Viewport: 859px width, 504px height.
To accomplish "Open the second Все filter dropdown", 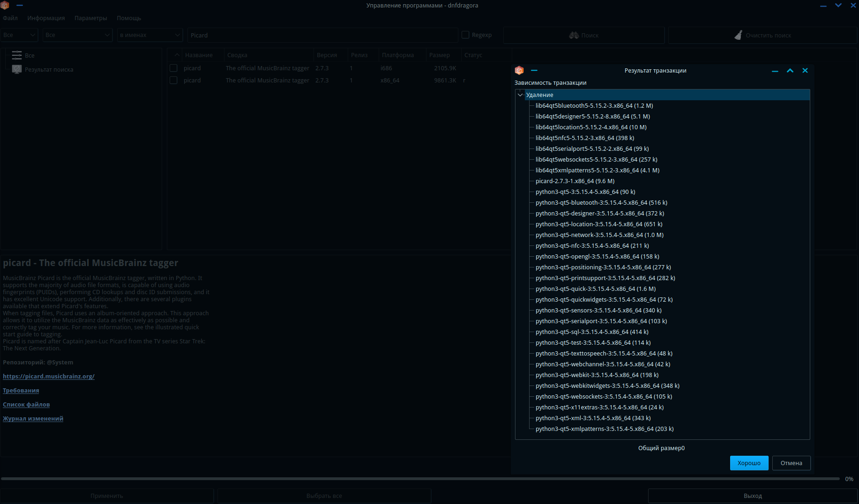I will tap(78, 35).
